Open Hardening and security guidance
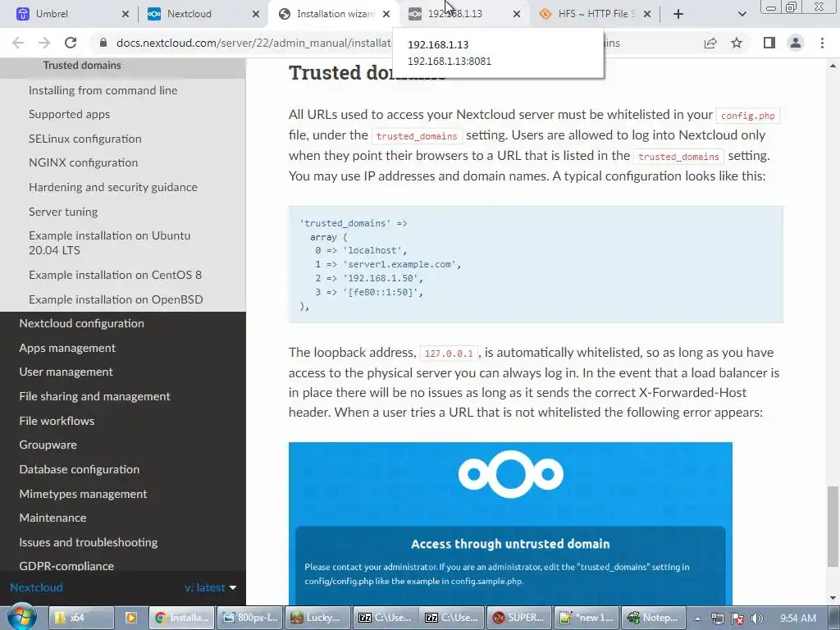The width and height of the screenshot is (840, 630). [113, 187]
